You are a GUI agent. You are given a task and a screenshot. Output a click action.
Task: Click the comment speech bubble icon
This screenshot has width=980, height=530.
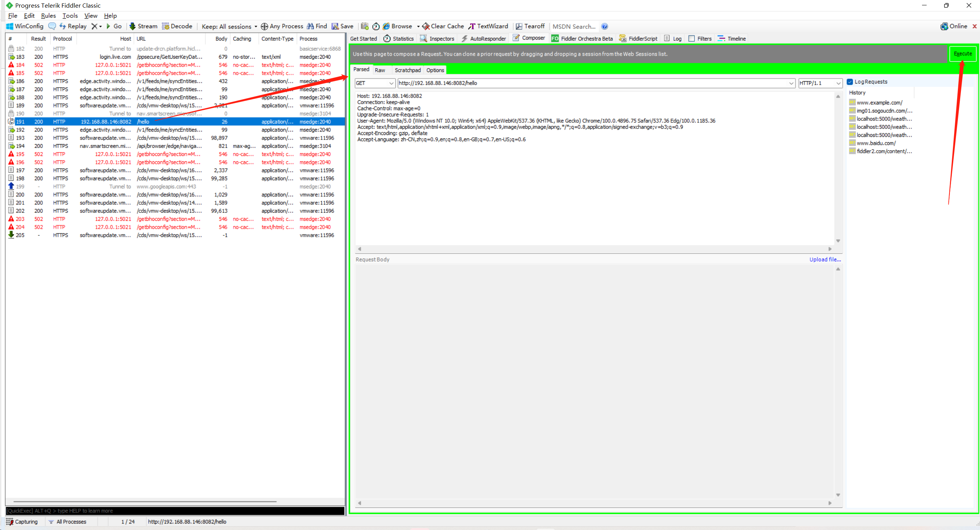tap(52, 26)
